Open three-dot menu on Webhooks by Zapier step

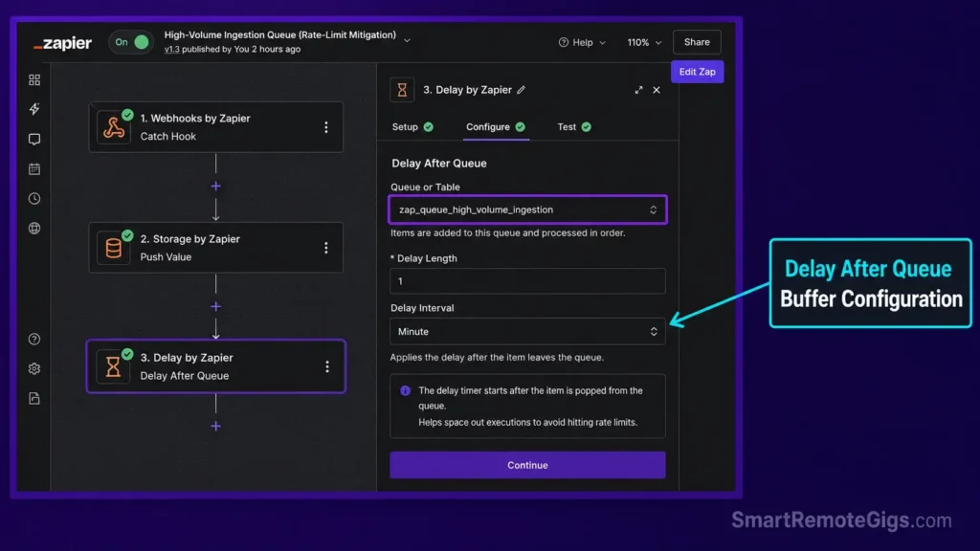tap(325, 127)
